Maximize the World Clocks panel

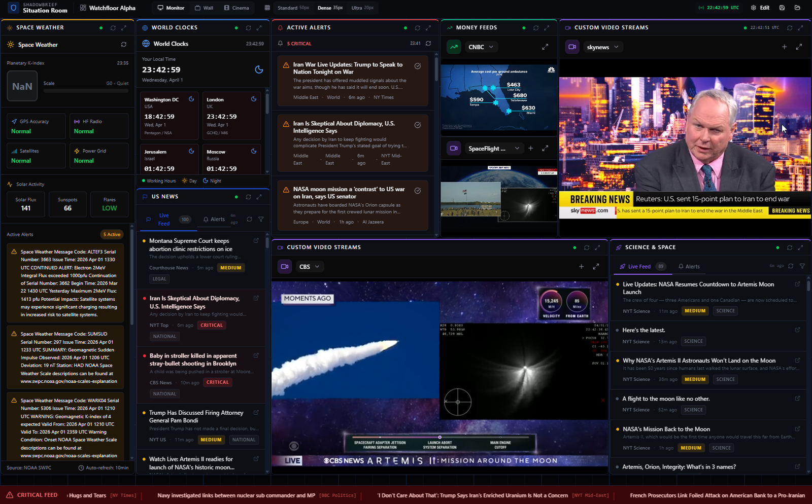pos(259,28)
